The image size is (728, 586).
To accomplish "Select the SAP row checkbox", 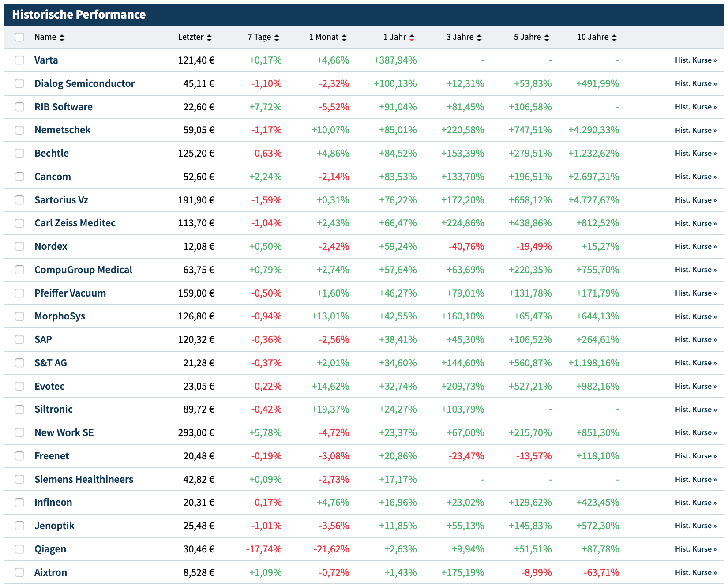I will click(19, 339).
